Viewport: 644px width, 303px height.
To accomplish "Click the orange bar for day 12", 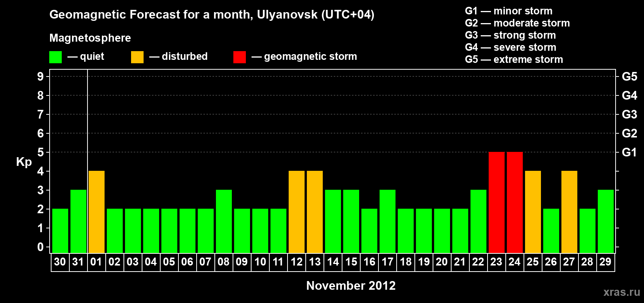I will [296, 212].
